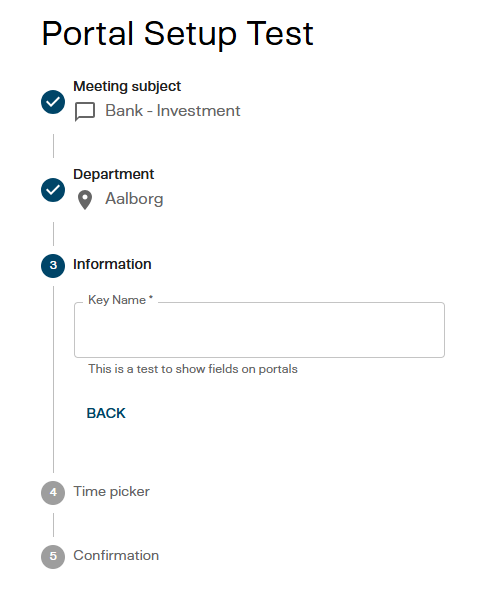
Task: Click the Aalborg department value
Action: coord(134,199)
